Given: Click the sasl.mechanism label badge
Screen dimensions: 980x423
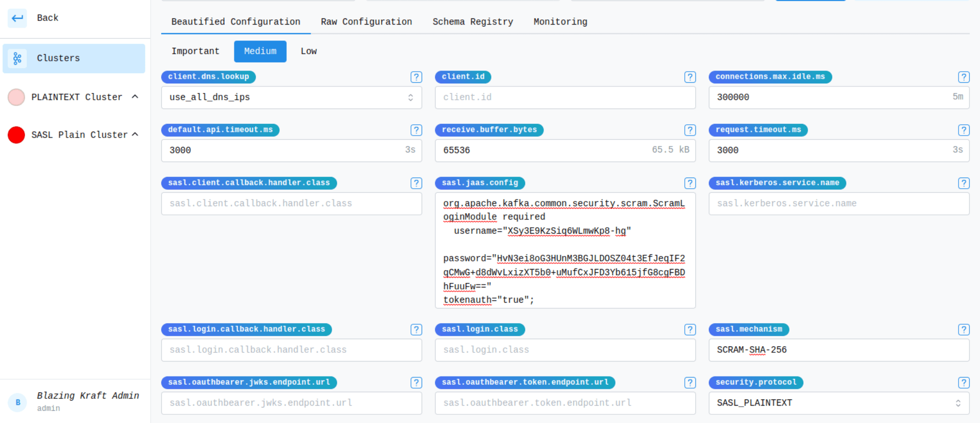Looking at the screenshot, I should tap(749, 329).
